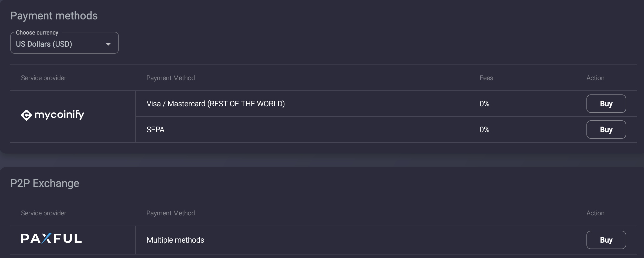Screen dimensions: 644x258
Task: Click the Fees column header
Action: tap(486, 78)
